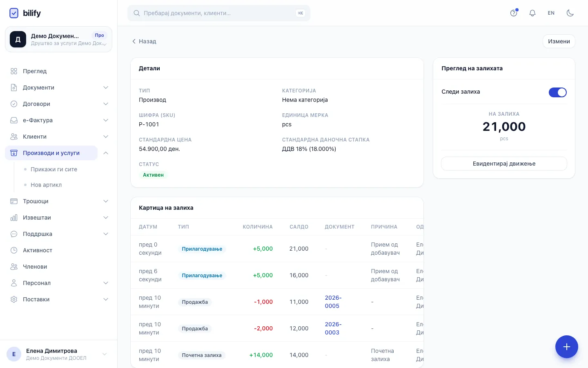Click the Поддршка chat icon

coord(14,234)
